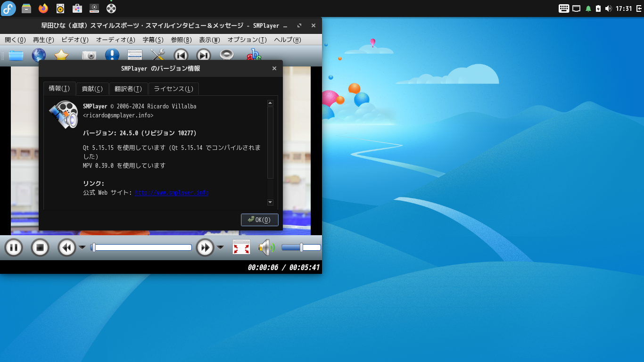Open the smplayer.info website link

click(172, 193)
